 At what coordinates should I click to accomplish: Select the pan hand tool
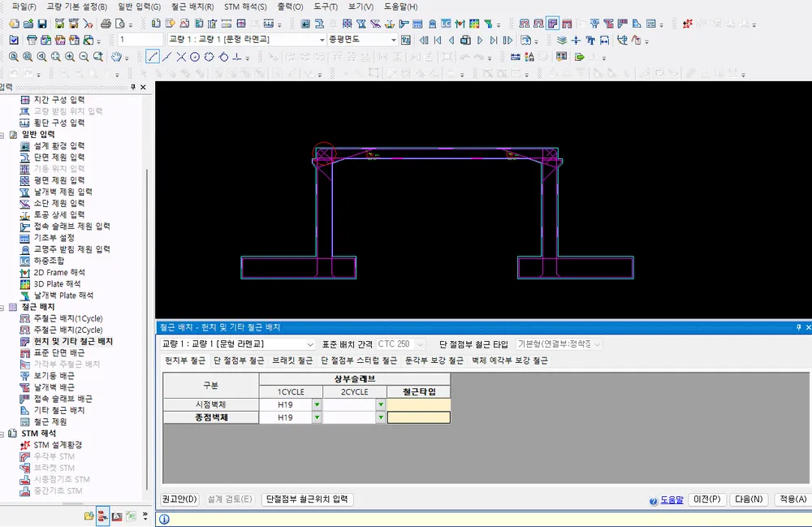116,56
